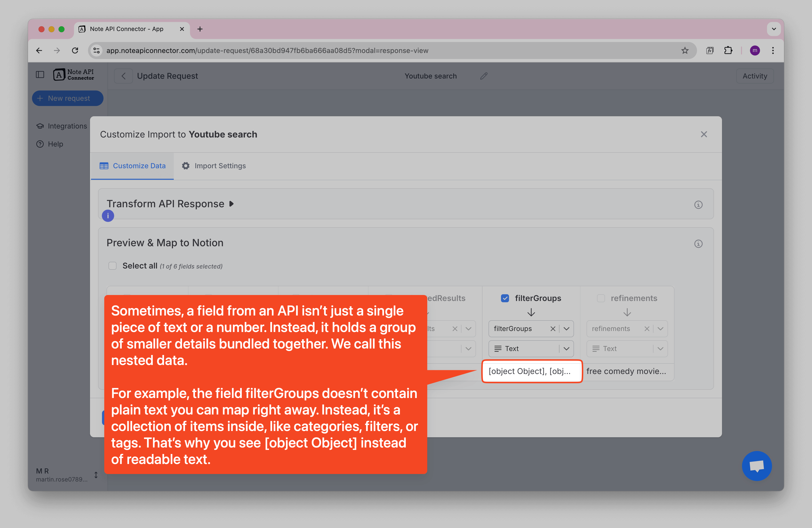Switch to the Import Settings tab

[220, 166]
